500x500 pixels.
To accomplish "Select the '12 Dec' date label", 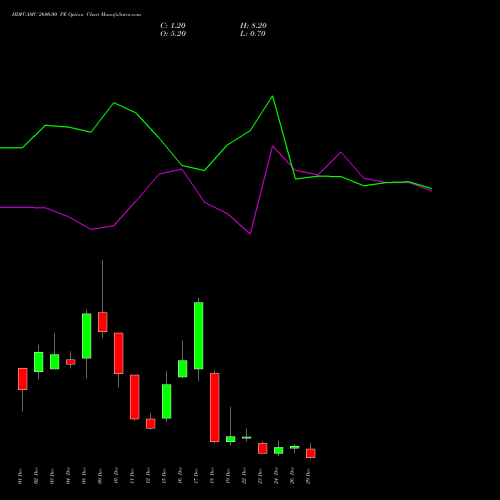I will [148, 476].
